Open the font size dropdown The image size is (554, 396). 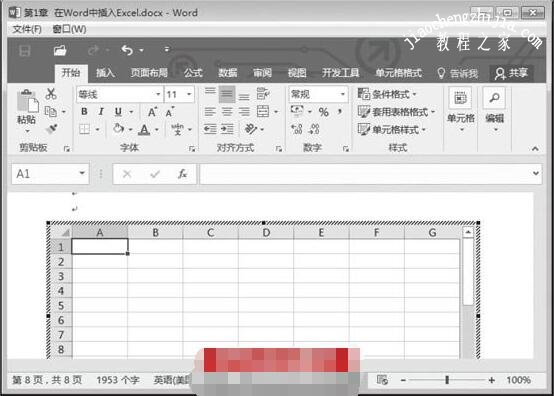click(189, 94)
